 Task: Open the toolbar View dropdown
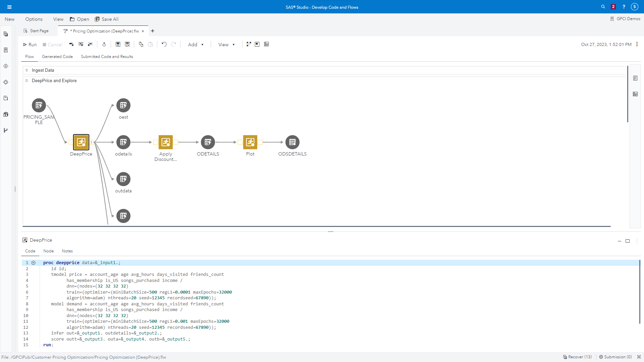226,45
